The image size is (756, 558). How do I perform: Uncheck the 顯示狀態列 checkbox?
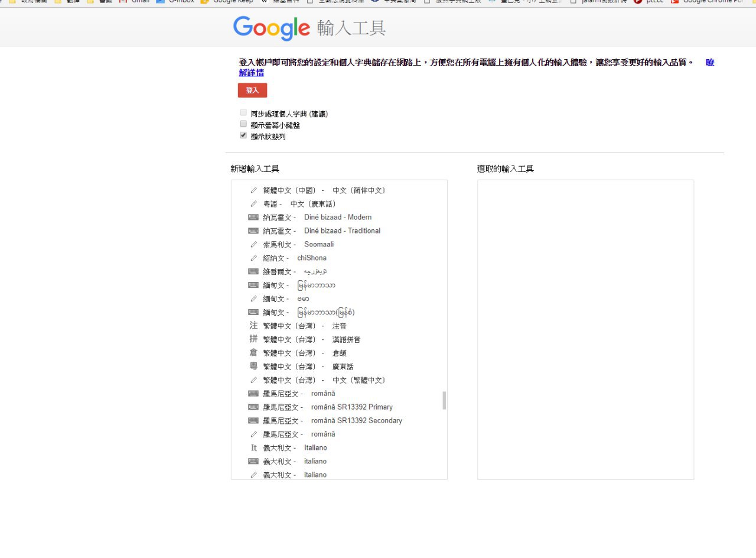pos(243,135)
